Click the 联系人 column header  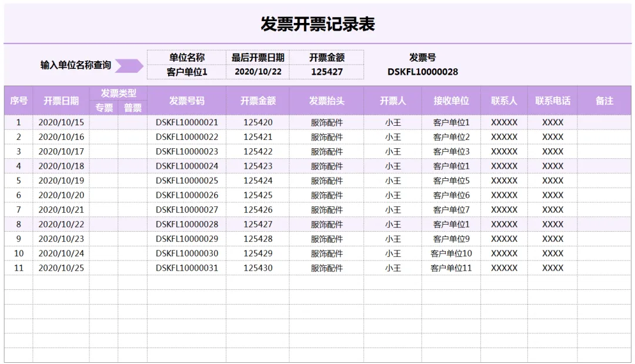[504, 101]
